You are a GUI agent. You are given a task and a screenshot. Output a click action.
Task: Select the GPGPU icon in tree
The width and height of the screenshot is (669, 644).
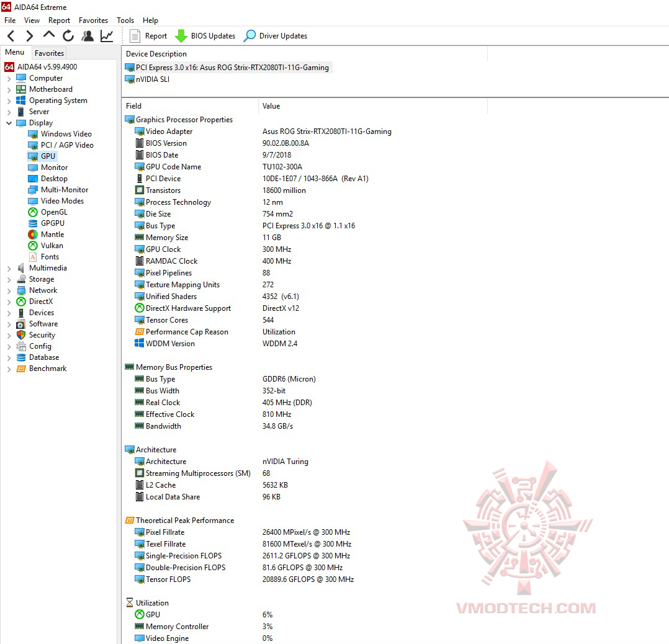click(x=33, y=223)
